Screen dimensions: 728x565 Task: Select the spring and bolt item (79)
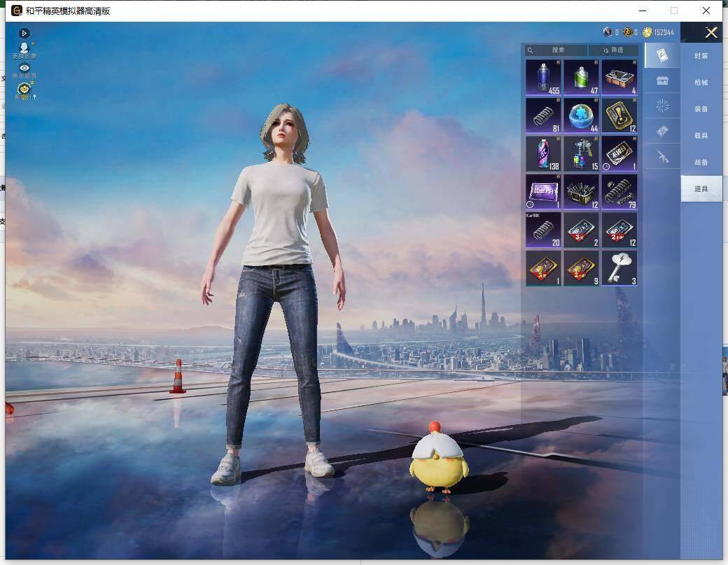(619, 192)
